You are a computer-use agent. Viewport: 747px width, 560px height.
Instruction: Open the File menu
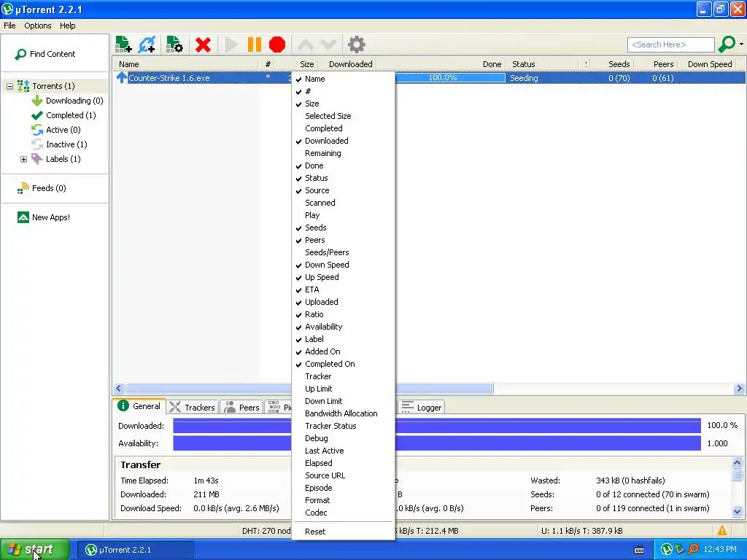(x=9, y=26)
